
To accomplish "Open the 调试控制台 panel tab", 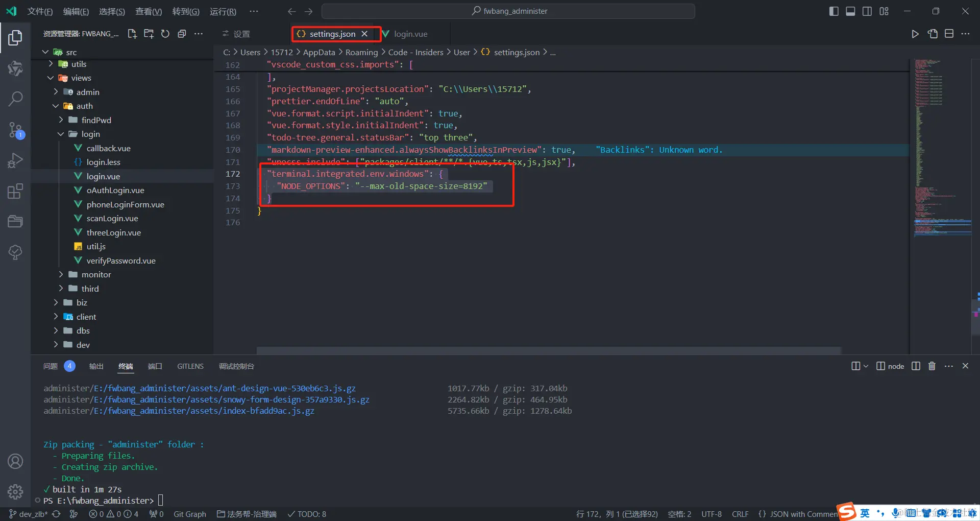I will (x=236, y=366).
